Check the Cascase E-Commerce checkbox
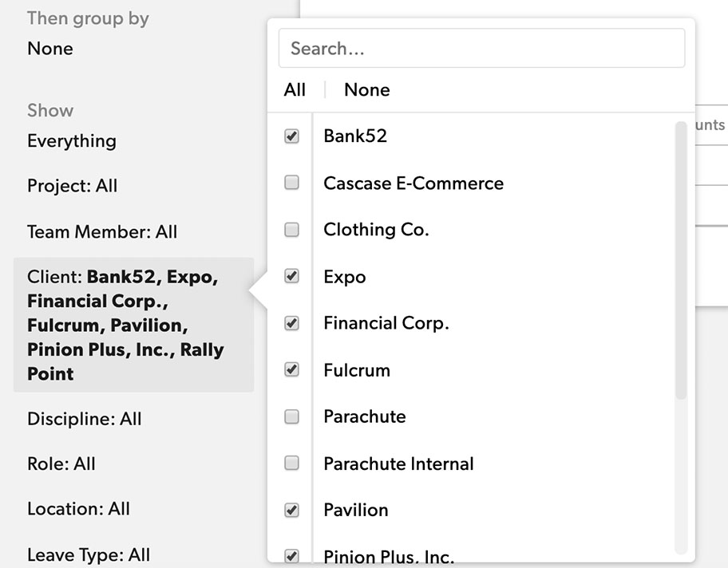Screen dimensions: 728x568 [x=291, y=183]
